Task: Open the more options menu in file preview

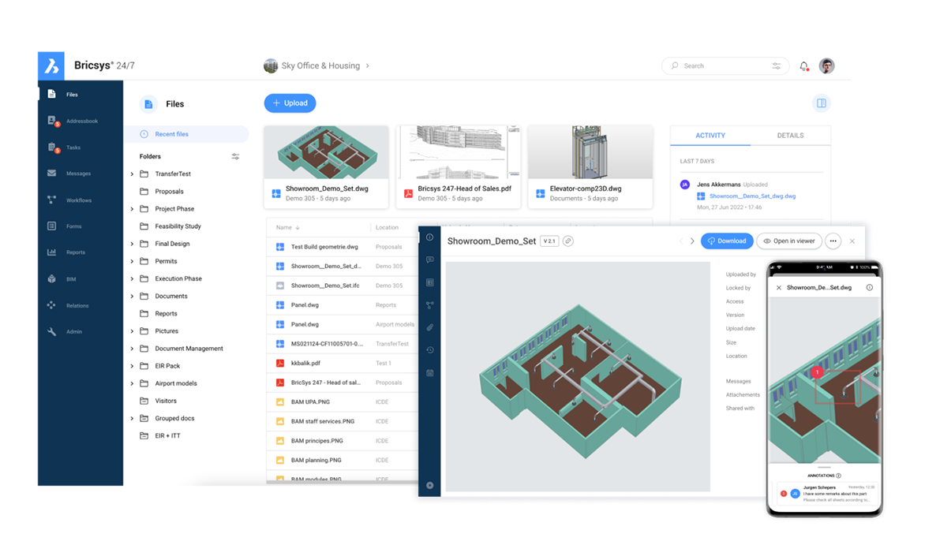Action: (833, 241)
